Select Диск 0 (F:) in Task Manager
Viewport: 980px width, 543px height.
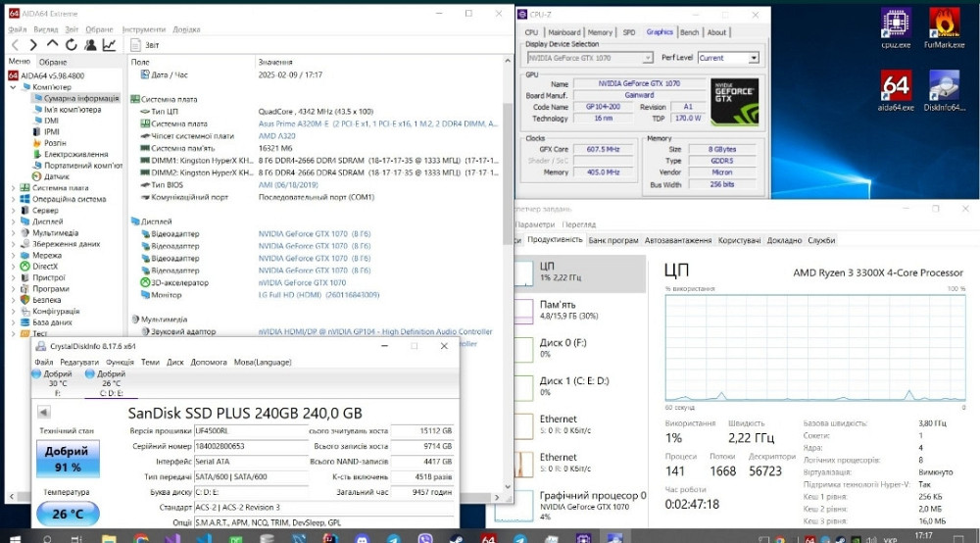(579, 349)
